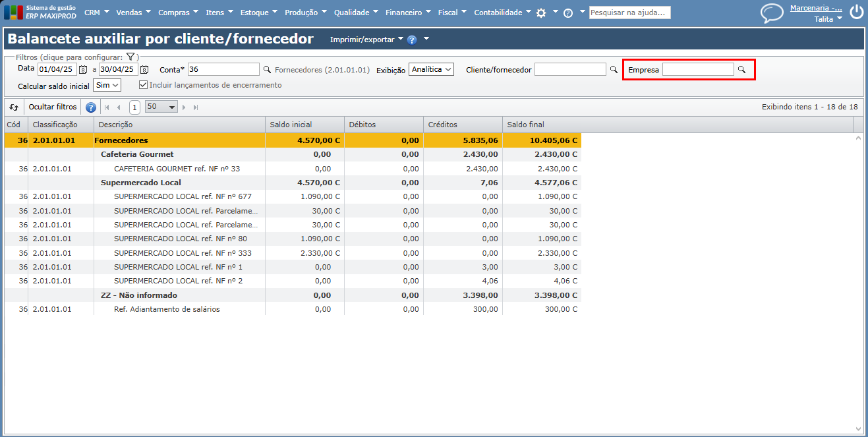Click the magnifier next to Conta field
This screenshot has width=868, height=437.
267,69
